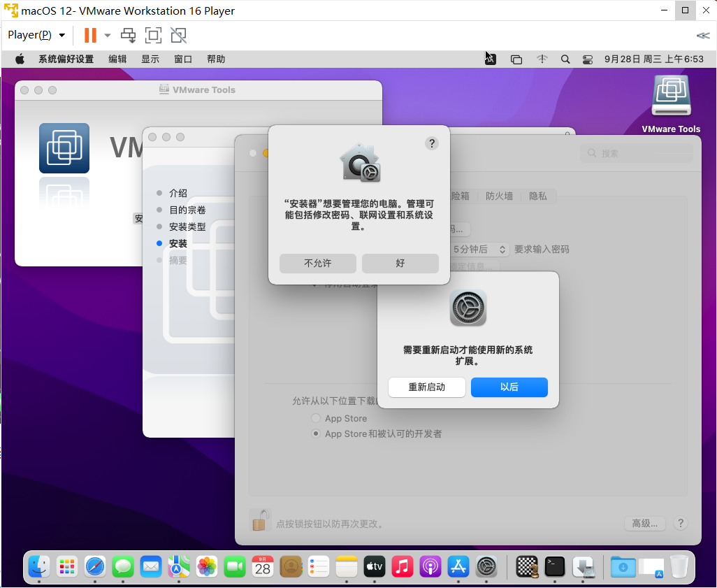Screen dimensions: 717x588
Task: Click 不允许 in installer dialog
Action: tap(318, 263)
